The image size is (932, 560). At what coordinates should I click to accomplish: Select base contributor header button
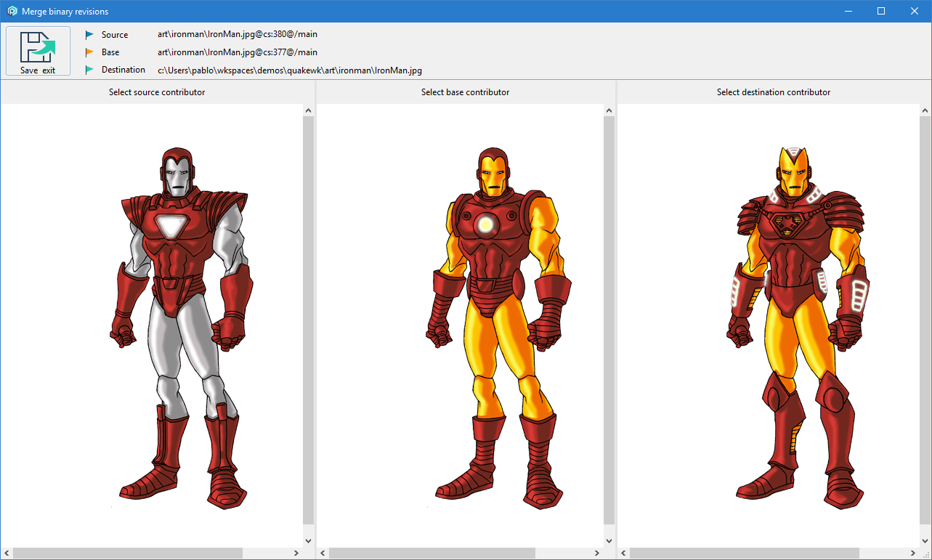point(466,92)
